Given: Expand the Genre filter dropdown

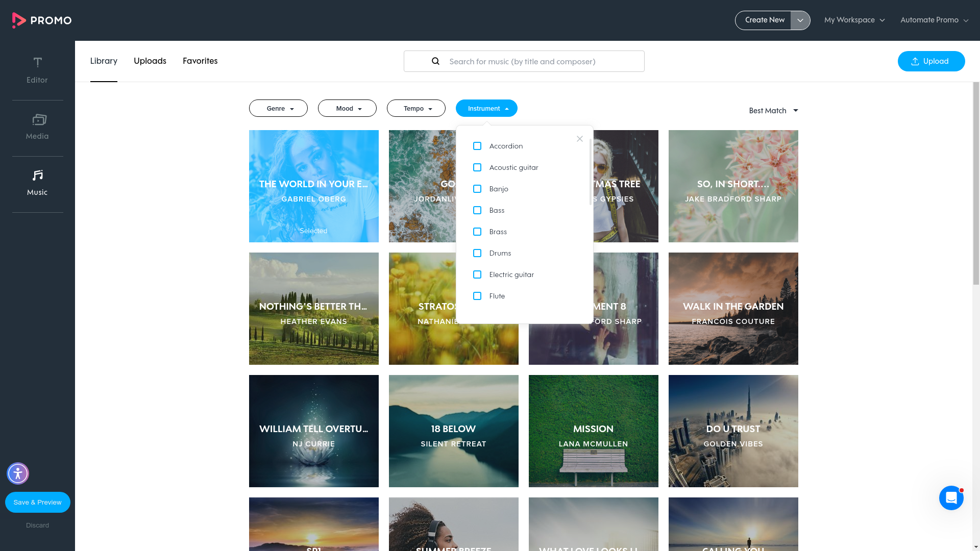Looking at the screenshot, I should 278,108.
